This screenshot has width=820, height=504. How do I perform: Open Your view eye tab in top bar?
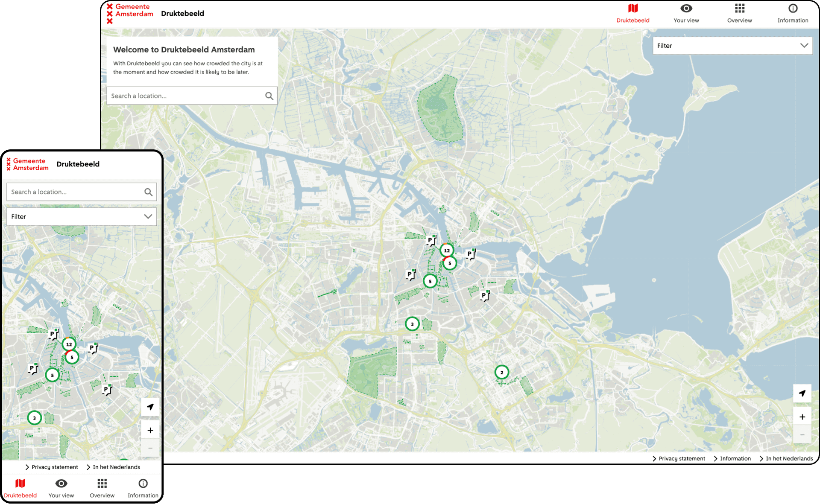[x=686, y=14]
